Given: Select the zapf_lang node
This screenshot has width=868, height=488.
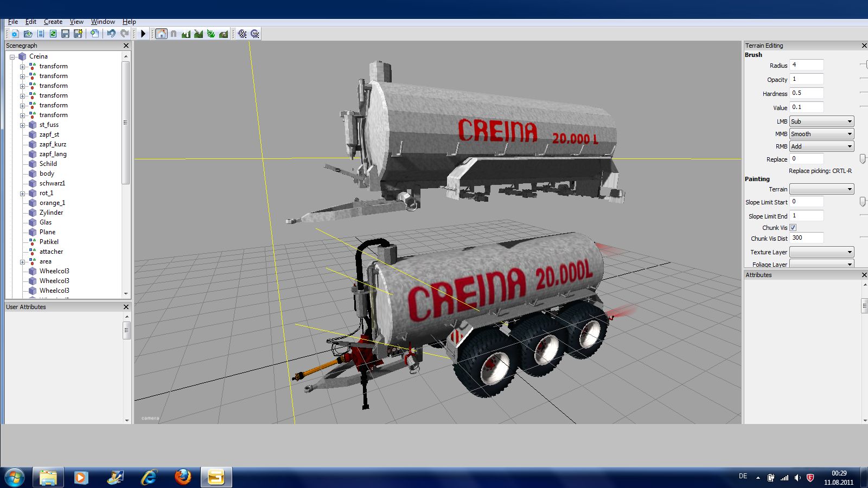Looking at the screenshot, I should [53, 154].
